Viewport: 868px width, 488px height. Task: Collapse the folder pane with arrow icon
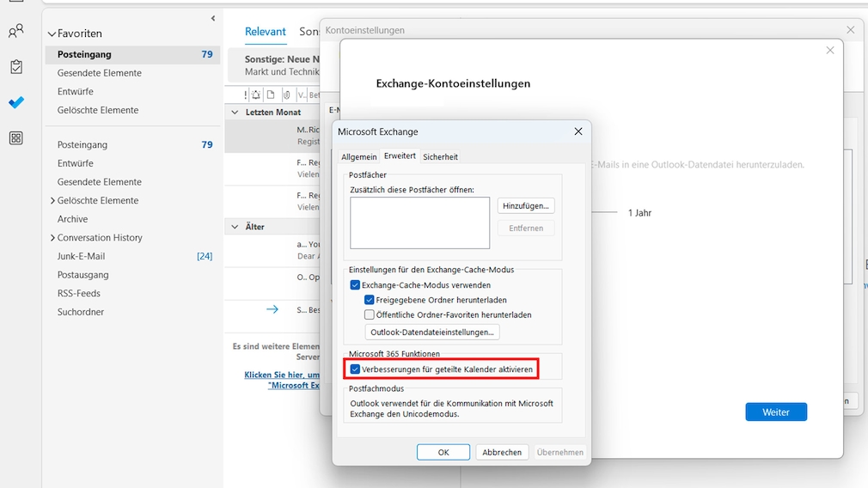coord(213,18)
